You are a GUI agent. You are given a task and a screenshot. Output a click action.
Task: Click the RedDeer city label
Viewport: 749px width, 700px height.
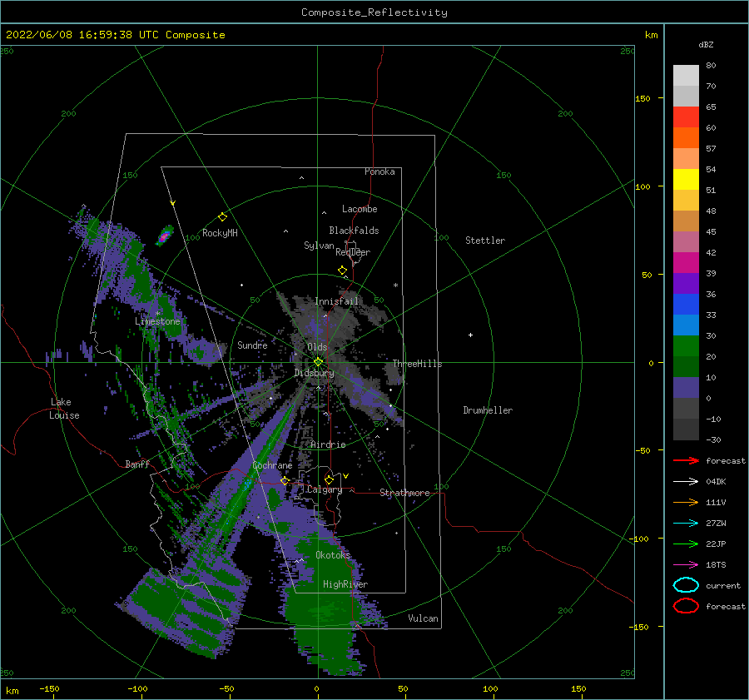[353, 252]
